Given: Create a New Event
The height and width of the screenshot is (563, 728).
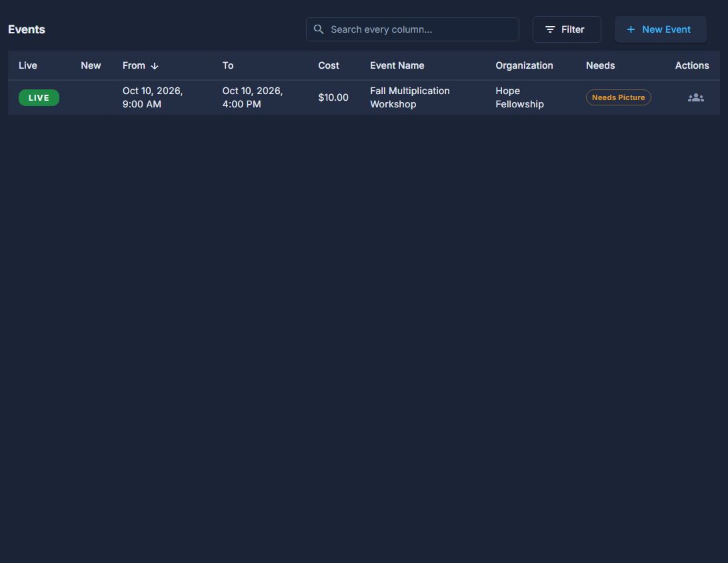Looking at the screenshot, I should pyautogui.click(x=660, y=29).
